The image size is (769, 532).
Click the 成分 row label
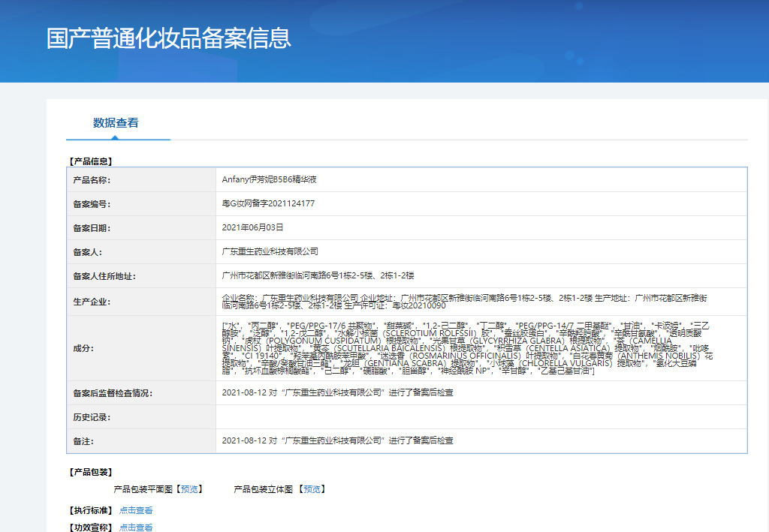point(82,348)
